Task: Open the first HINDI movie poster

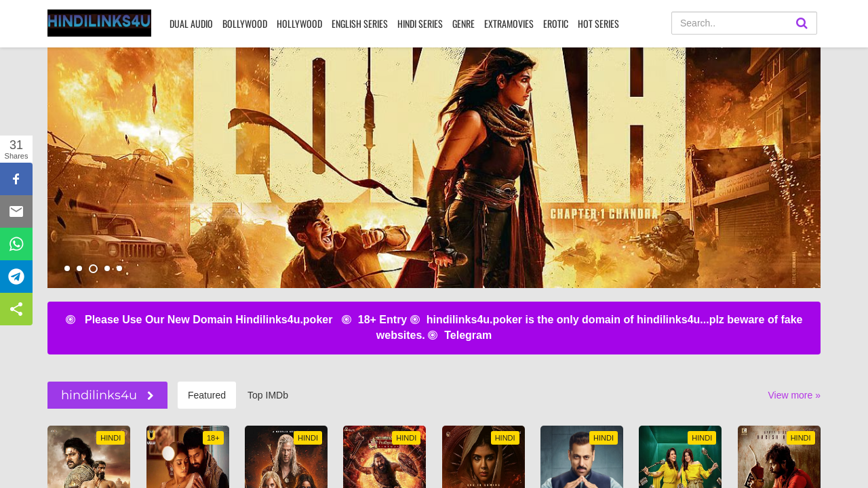Action: click(x=89, y=457)
